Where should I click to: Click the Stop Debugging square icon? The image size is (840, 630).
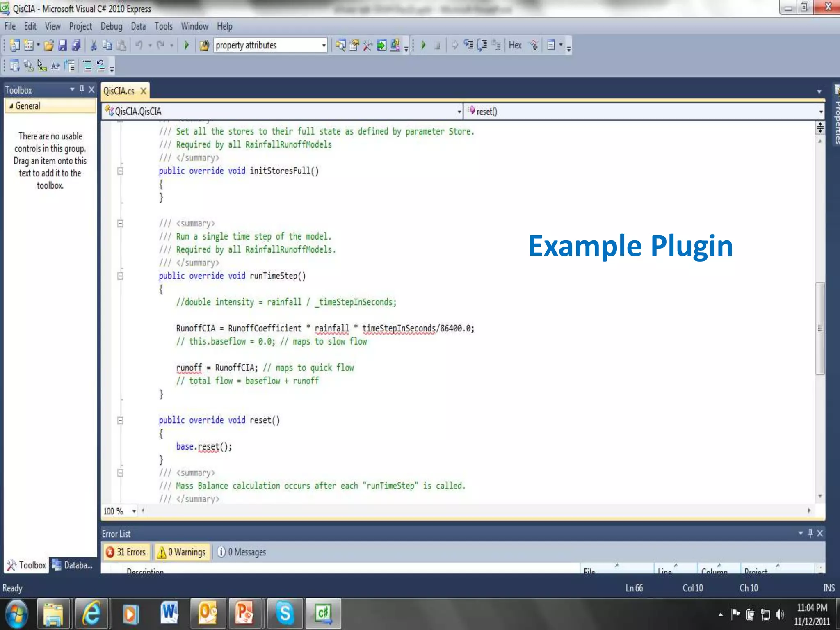tap(437, 45)
